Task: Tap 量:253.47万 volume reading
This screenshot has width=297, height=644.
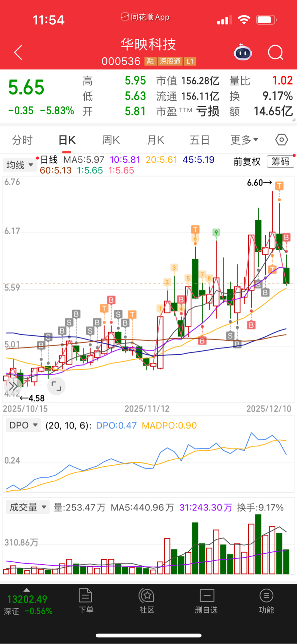Action: 79,507
